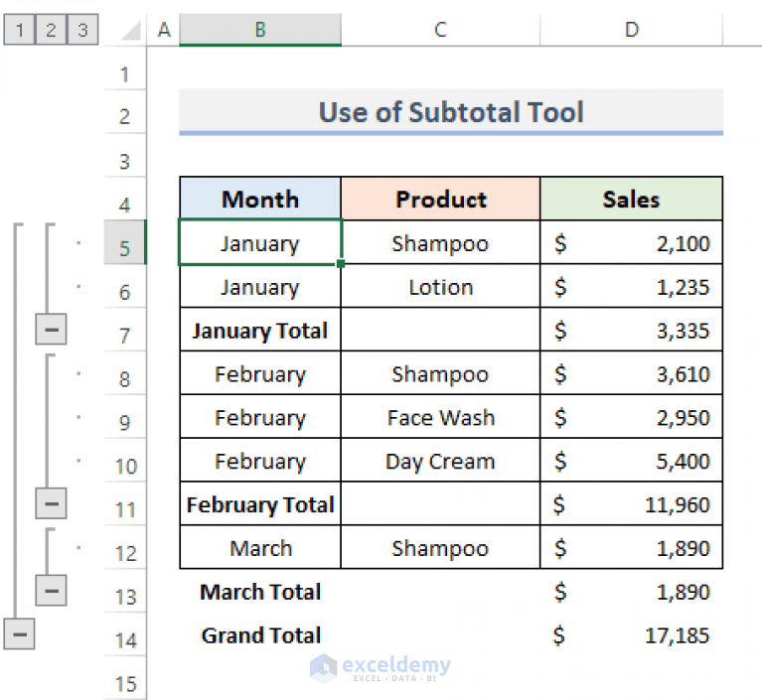Image resolution: width=762 pixels, height=700 pixels.
Task: Select the 5,400 sales cell
Action: [631, 461]
